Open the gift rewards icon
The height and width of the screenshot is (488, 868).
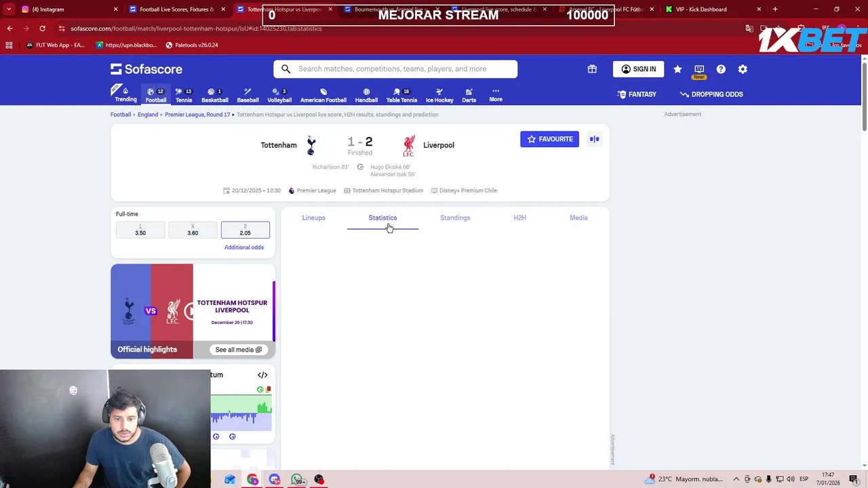pos(592,69)
